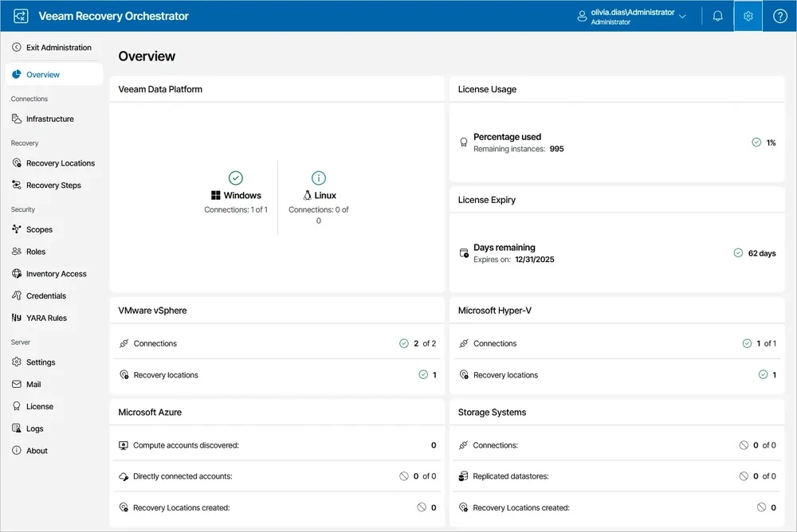The image size is (797, 532).
Task: Click the Veeam Recovery Orchestrator logo icon
Action: pos(21,16)
